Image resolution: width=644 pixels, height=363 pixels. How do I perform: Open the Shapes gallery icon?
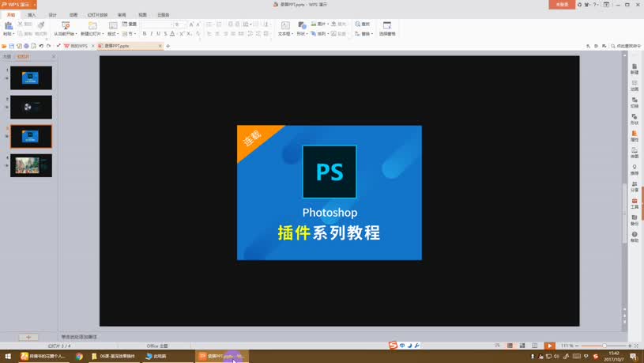(x=302, y=25)
